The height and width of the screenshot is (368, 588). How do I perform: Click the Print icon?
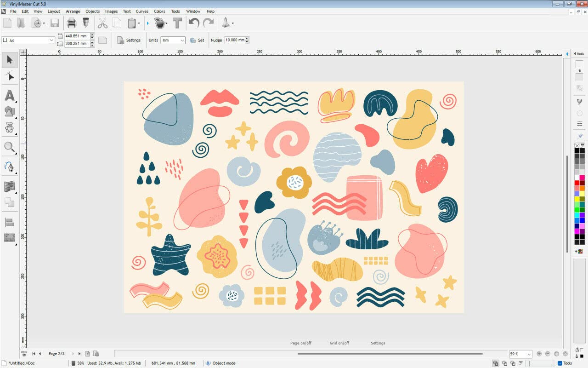[71, 23]
